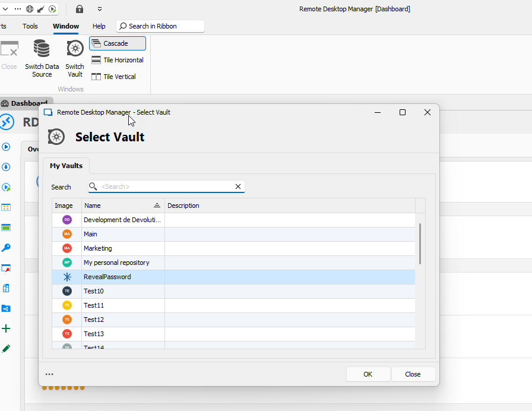The width and height of the screenshot is (532, 411).
Task: Click the RDM logo icon beside RD heading
Action: [7, 122]
